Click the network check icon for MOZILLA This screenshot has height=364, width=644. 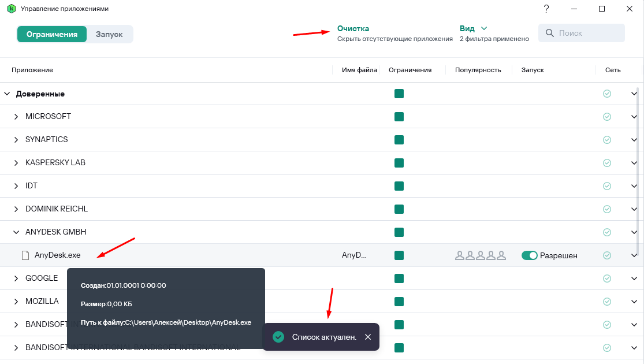point(607,302)
